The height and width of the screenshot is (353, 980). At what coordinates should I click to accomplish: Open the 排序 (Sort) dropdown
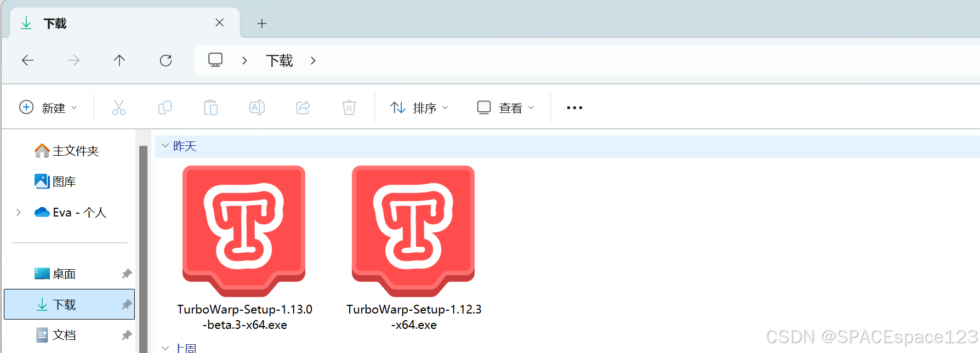click(419, 107)
